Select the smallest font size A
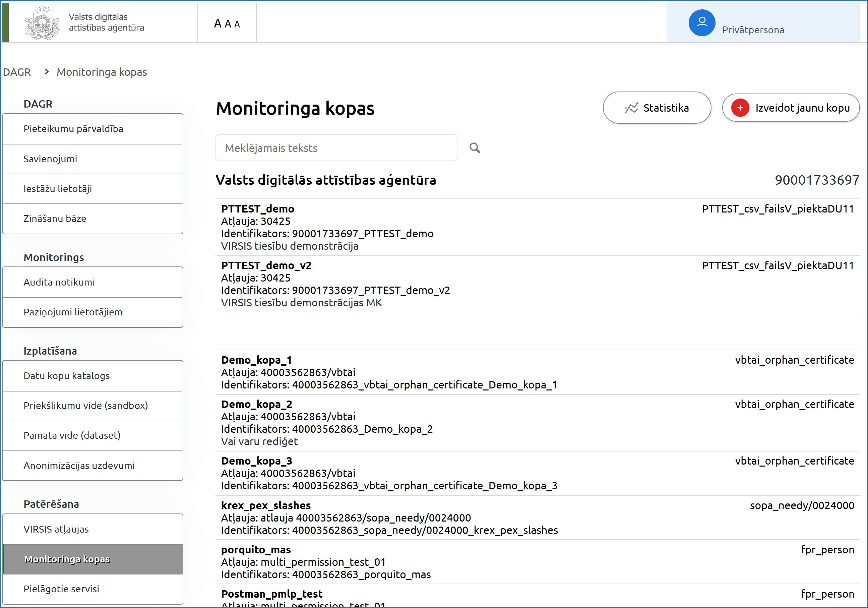This screenshot has width=868, height=608. pyautogui.click(x=237, y=24)
